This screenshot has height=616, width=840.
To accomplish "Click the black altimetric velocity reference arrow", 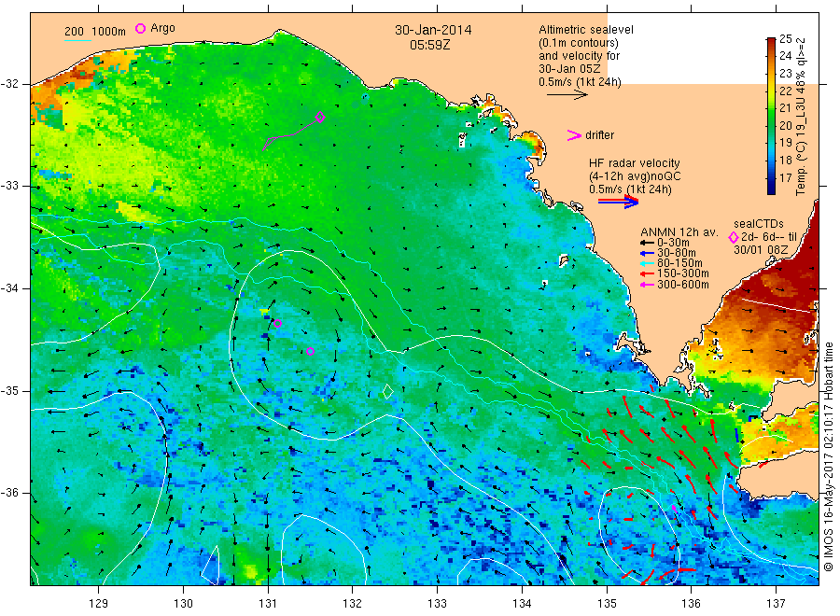I will coord(567,95).
